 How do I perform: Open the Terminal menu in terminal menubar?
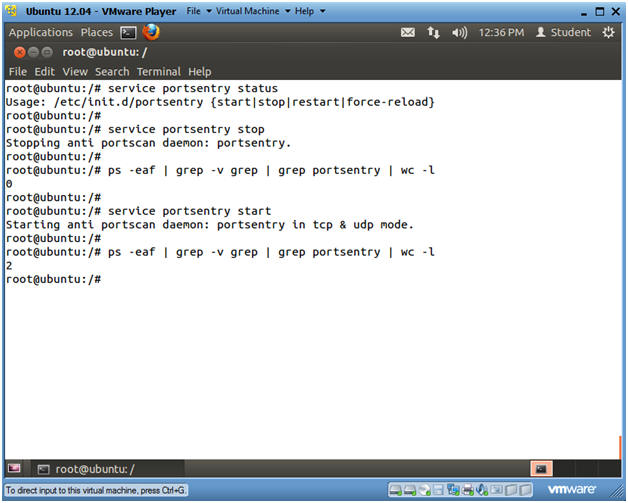click(x=159, y=72)
